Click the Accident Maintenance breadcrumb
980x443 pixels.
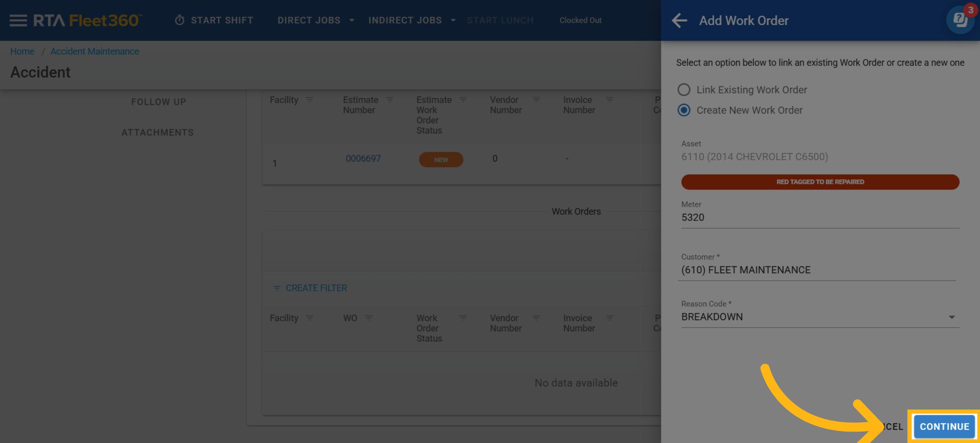[x=95, y=51]
